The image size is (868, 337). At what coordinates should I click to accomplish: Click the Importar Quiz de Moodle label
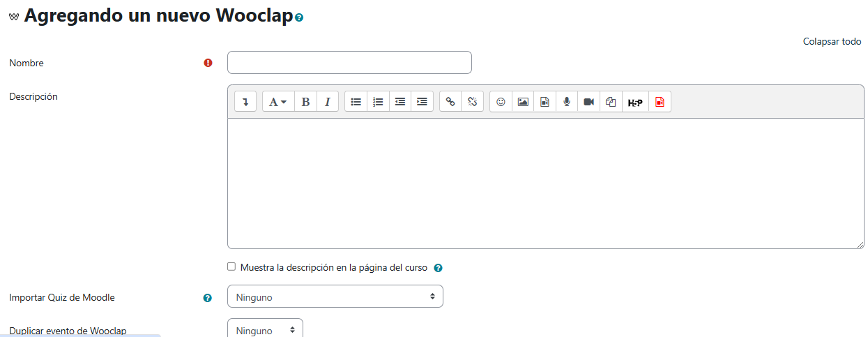point(62,297)
